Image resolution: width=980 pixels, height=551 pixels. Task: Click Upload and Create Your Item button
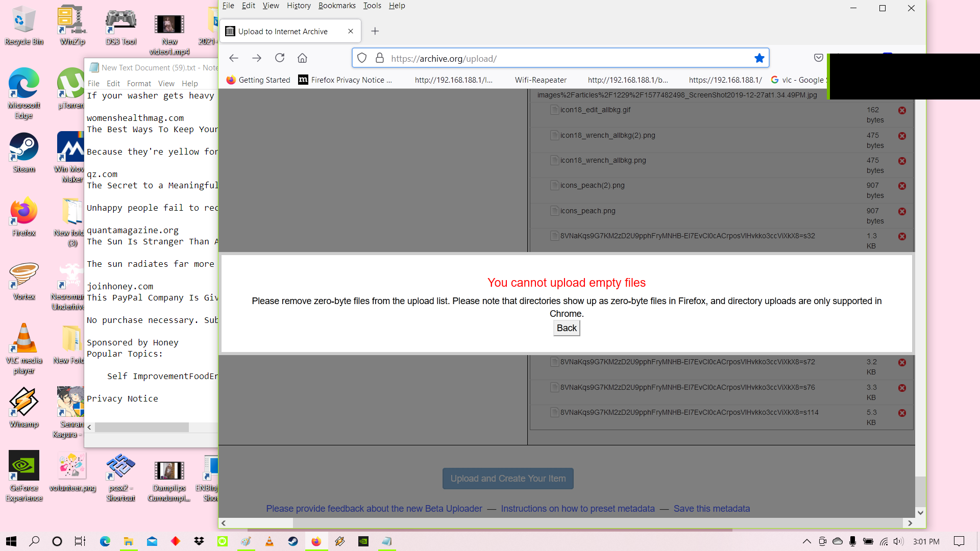coord(507,478)
